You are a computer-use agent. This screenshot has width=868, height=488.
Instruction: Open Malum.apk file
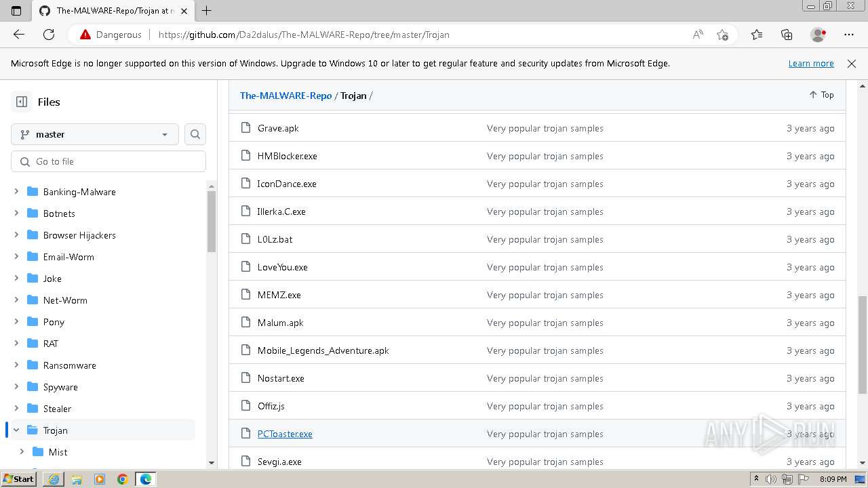pos(281,323)
